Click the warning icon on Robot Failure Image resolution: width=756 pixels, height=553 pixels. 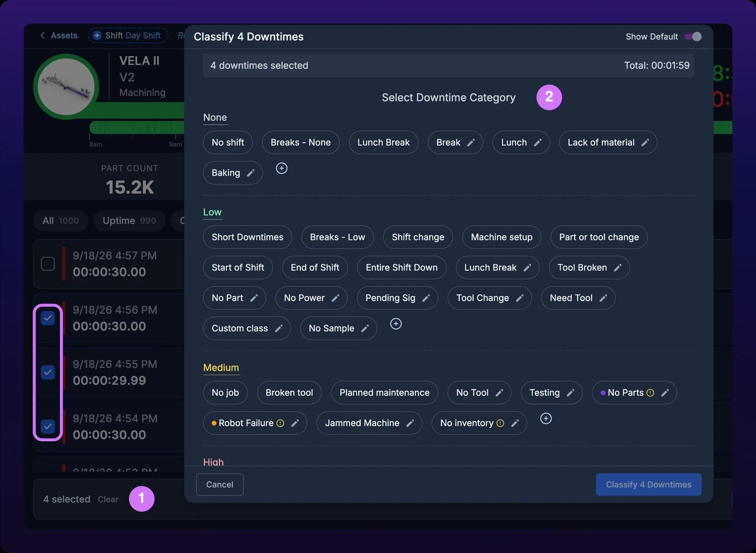(x=280, y=423)
